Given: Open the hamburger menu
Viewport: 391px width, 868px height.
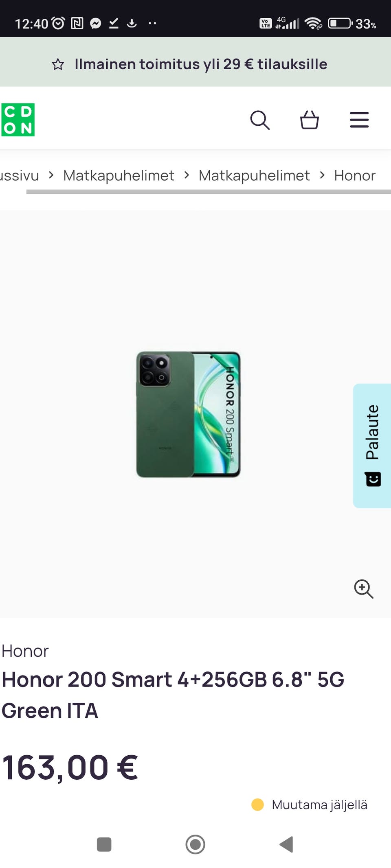Looking at the screenshot, I should pyautogui.click(x=359, y=120).
